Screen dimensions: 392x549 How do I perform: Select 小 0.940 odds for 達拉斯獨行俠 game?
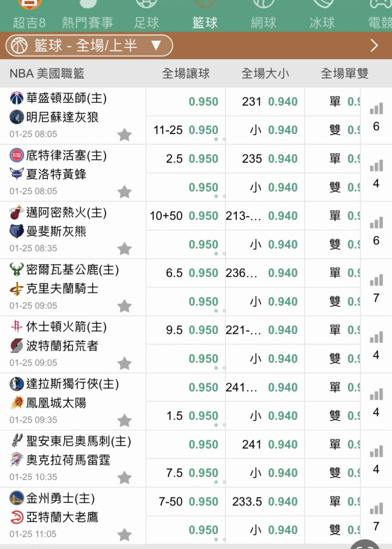click(265, 416)
